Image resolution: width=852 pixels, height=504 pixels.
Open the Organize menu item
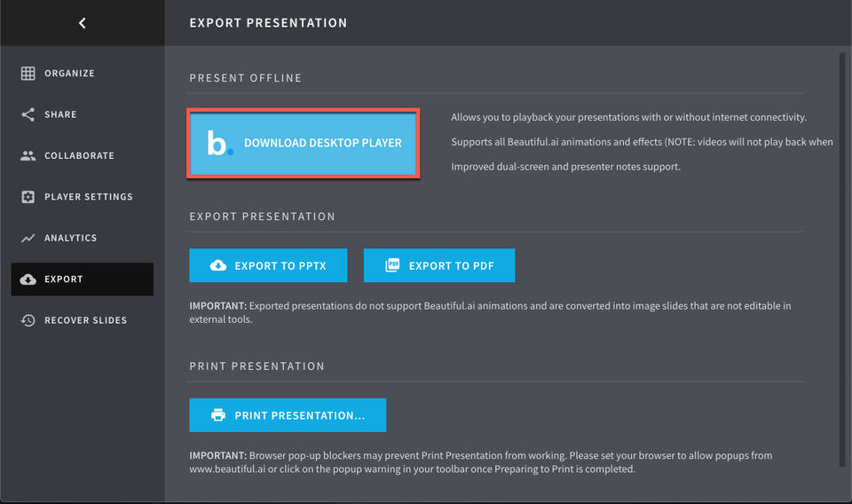(69, 74)
